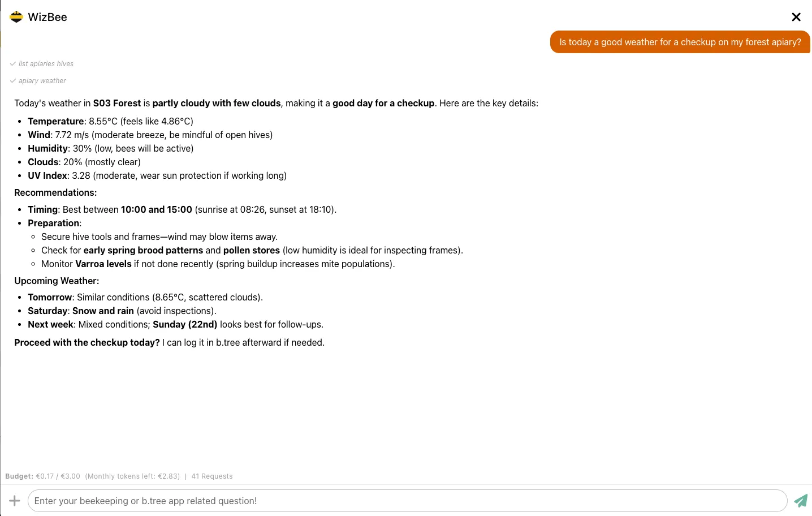This screenshot has width=812, height=516.
Task: Click the checkmark beside "apiary weather"
Action: point(12,80)
